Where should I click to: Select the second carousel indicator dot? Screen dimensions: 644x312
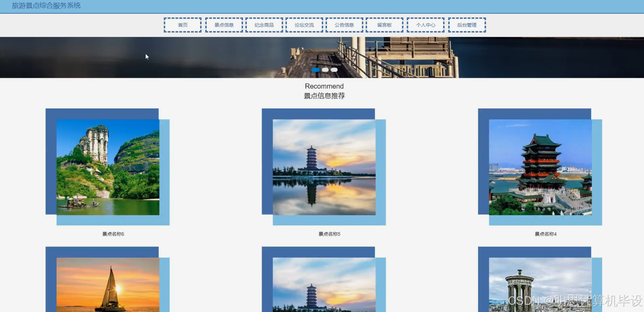pyautogui.click(x=325, y=70)
